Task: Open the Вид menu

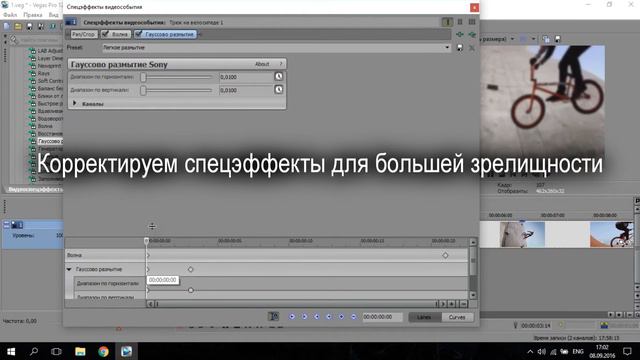Action: click(53, 15)
